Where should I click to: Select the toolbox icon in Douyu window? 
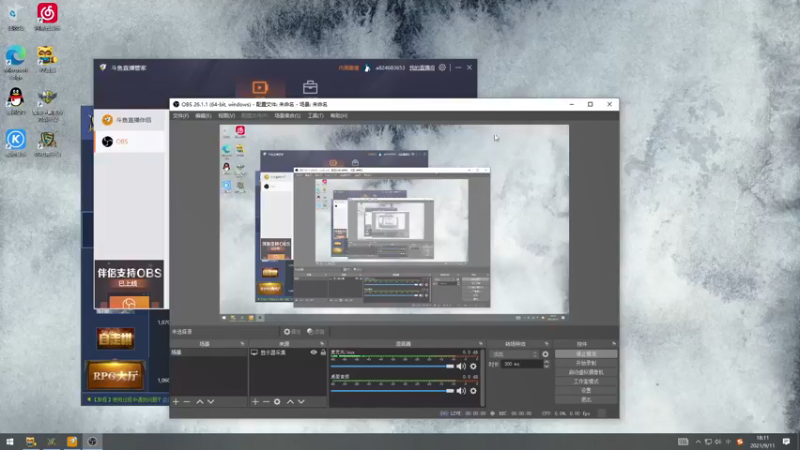[x=310, y=88]
